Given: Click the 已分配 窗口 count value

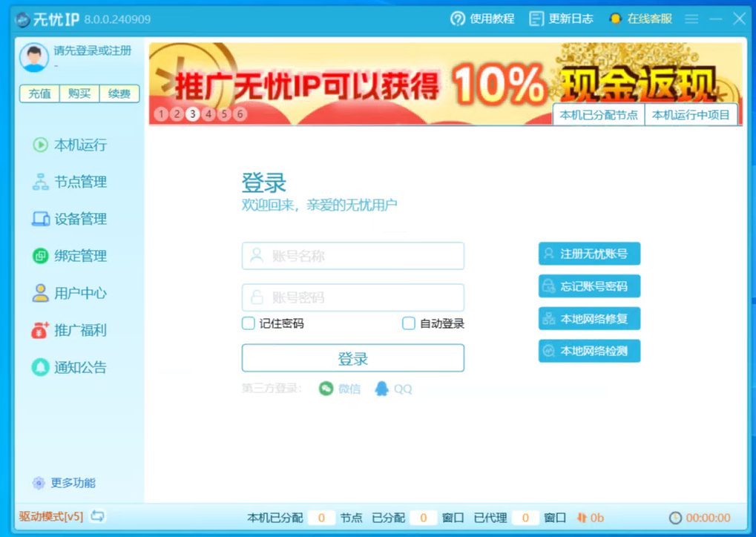Looking at the screenshot, I should tap(424, 518).
